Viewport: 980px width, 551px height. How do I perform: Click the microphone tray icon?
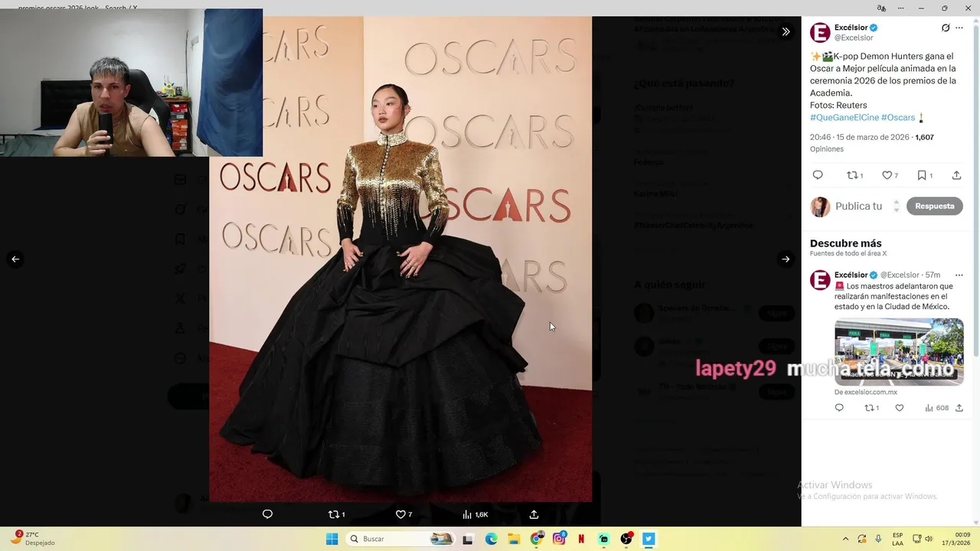(878, 539)
